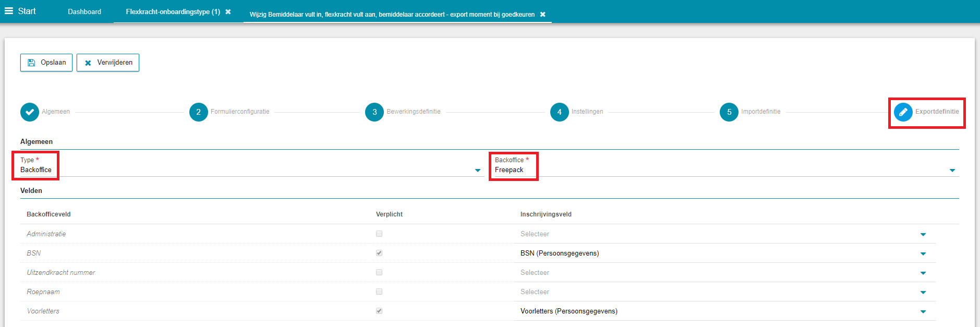Image resolution: width=980 pixels, height=327 pixels.
Task: Switch to the Dashboard tab
Action: (84, 11)
